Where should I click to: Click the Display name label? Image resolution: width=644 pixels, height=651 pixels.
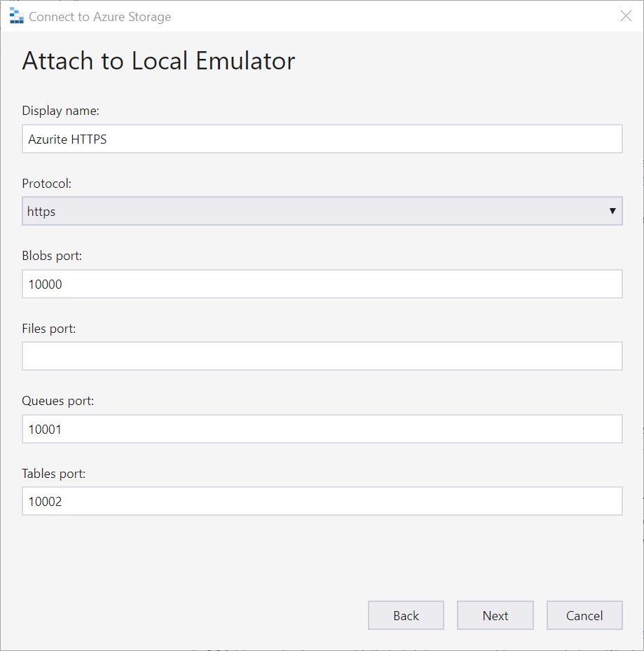(x=60, y=110)
